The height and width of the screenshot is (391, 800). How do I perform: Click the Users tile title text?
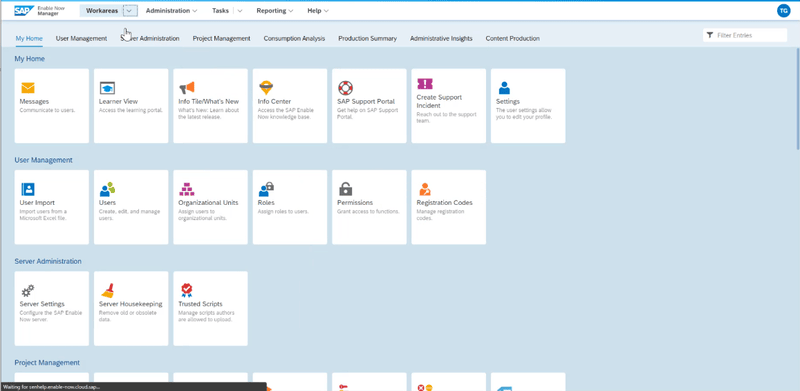click(107, 203)
